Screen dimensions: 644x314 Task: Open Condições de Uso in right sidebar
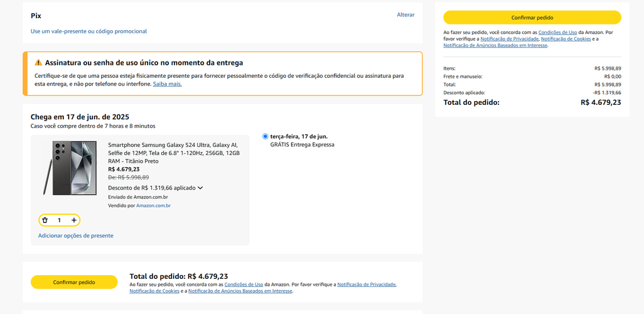[x=558, y=32]
